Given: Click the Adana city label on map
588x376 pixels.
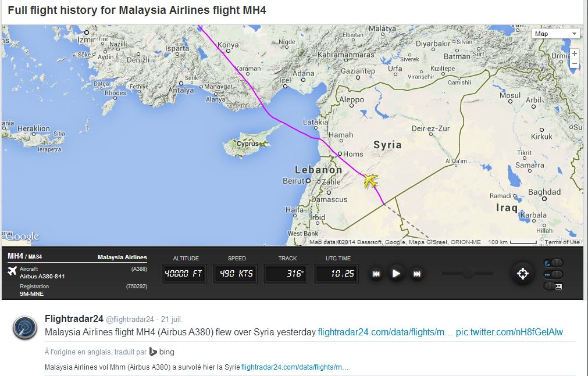Looking at the screenshot, I should (303, 73).
